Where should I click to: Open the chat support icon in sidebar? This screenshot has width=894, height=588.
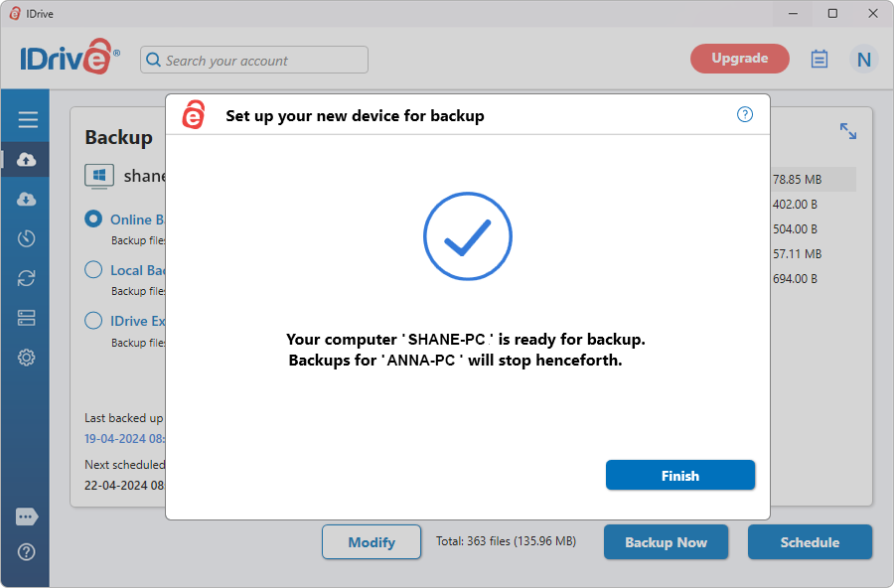pos(27,517)
